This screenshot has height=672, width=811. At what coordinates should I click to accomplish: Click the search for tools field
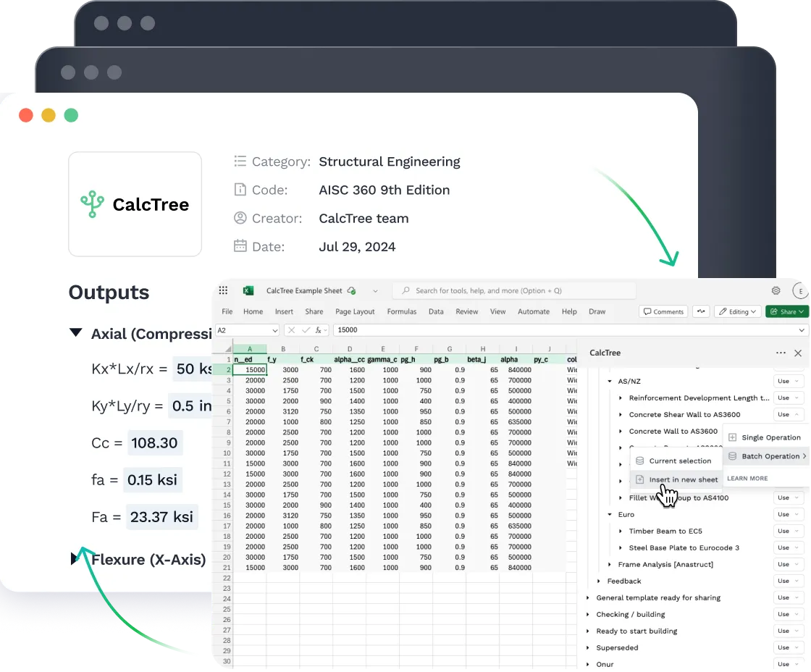tap(514, 290)
